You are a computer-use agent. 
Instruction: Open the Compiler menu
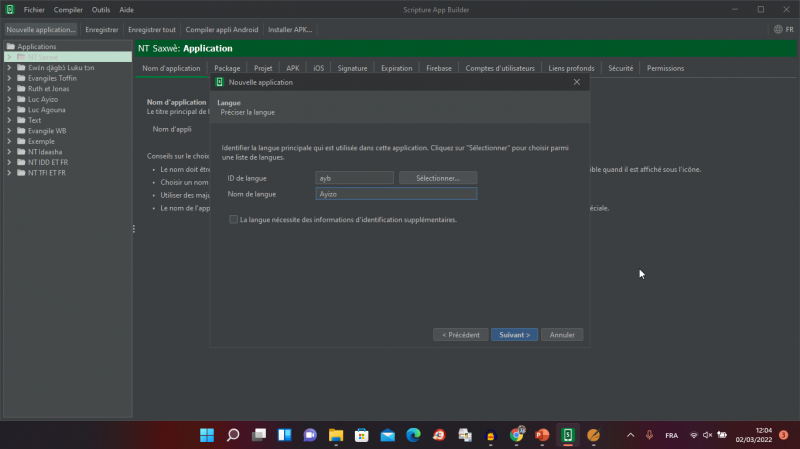[x=68, y=9]
